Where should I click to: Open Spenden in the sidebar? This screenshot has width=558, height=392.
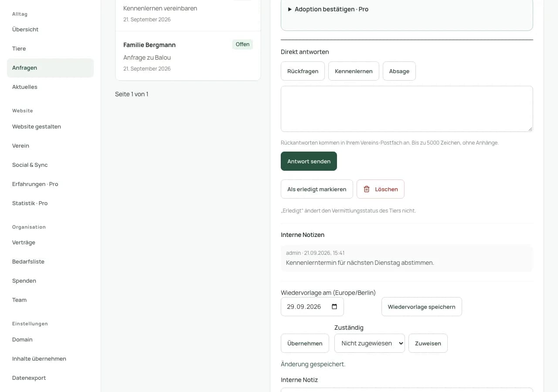point(50,281)
